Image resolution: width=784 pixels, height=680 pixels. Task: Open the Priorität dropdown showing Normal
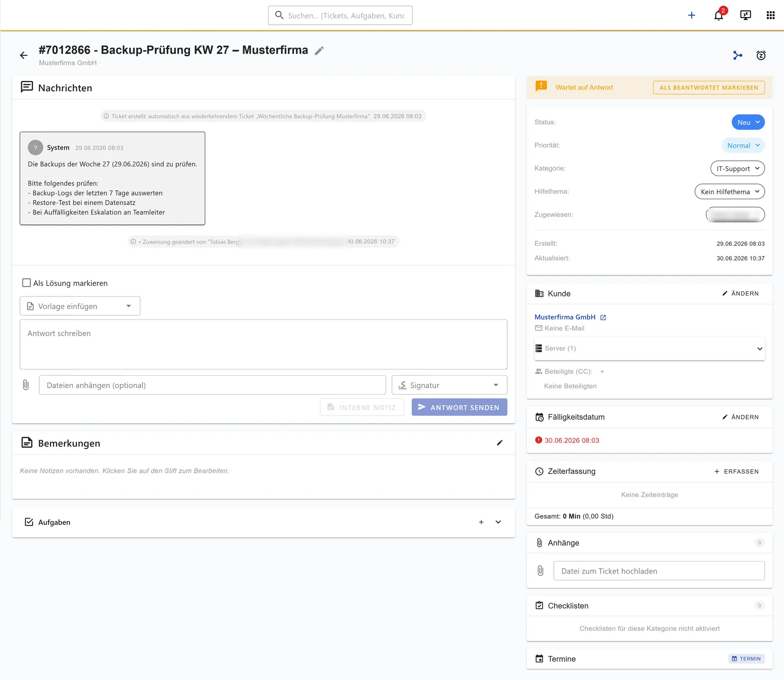743,145
